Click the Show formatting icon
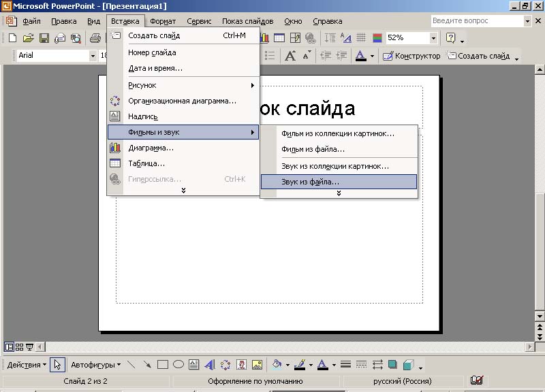This screenshot has width=545, height=392. (x=346, y=38)
